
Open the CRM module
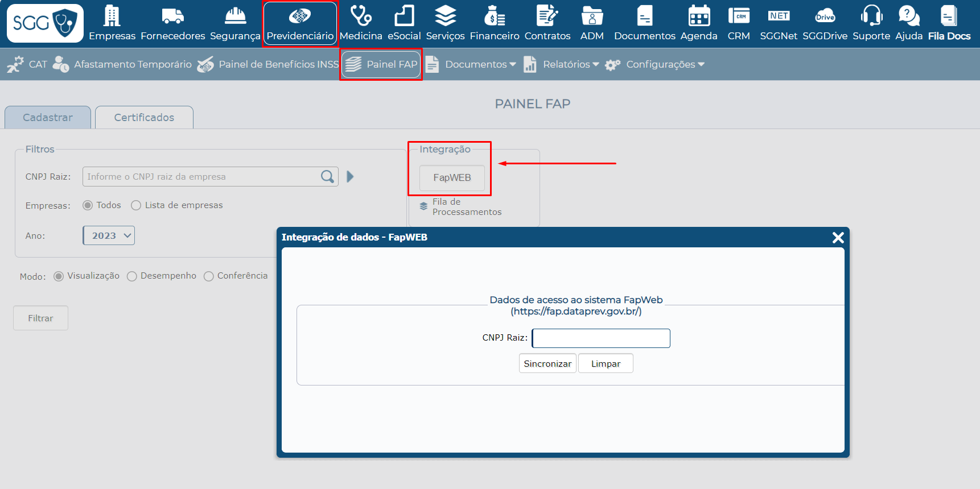(739, 23)
